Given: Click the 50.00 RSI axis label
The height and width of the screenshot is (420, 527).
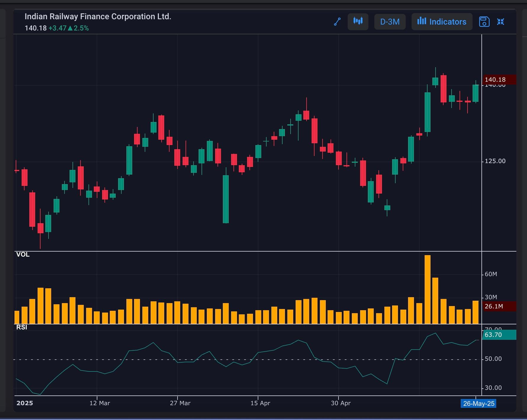Looking at the screenshot, I should tap(493, 359).
